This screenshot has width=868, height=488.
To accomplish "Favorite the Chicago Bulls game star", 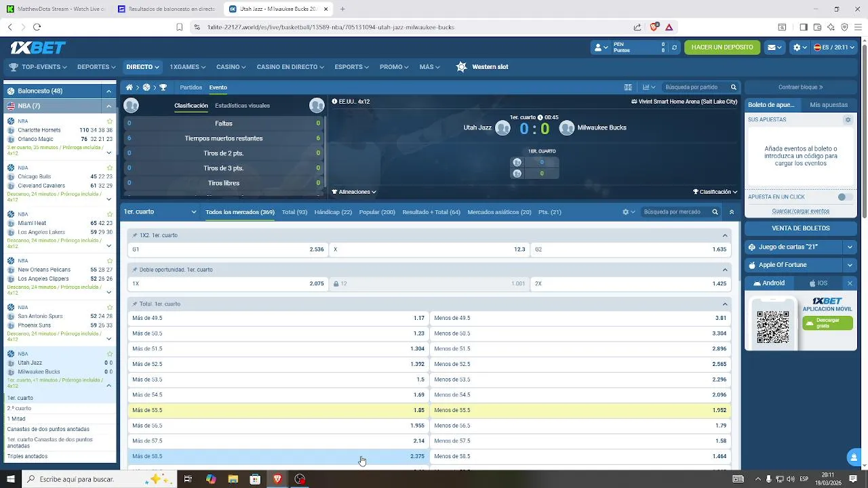I will point(110,167).
